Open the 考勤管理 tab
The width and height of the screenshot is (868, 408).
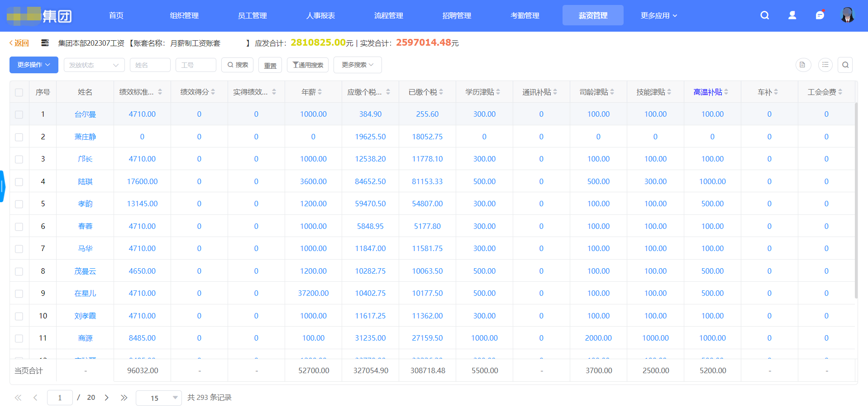pos(525,15)
